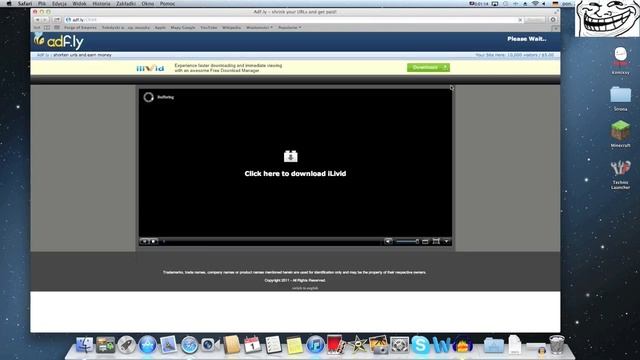The image size is (640, 360).
Task: Click the adf.ly logo
Action: 59,41
